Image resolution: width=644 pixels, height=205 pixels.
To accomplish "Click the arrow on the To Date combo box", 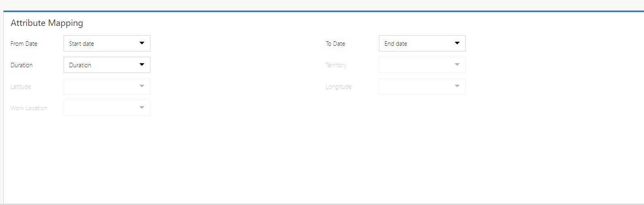I will [x=457, y=43].
